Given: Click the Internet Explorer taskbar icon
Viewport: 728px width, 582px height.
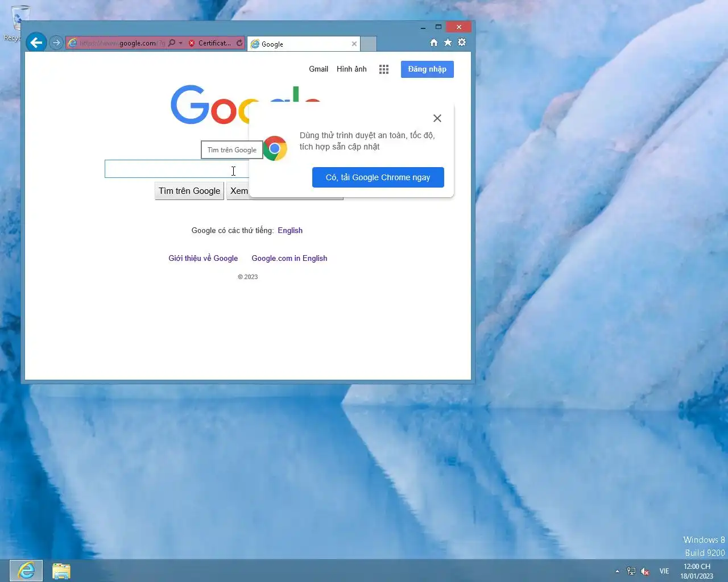Looking at the screenshot, I should 26,571.
